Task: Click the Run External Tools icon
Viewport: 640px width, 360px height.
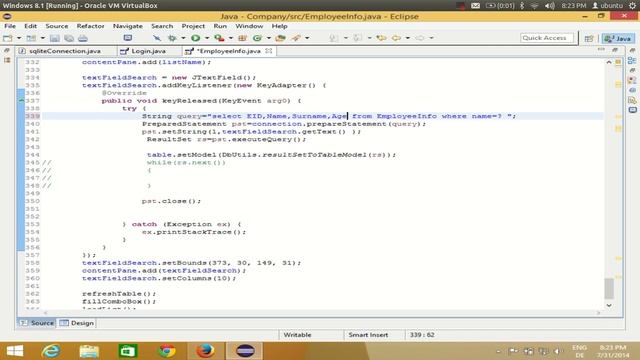Action: click(220, 38)
